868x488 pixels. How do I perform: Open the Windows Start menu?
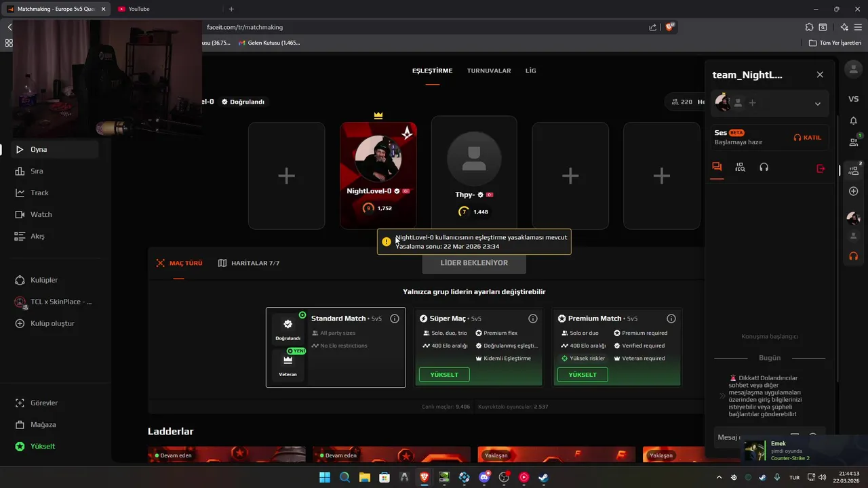pyautogui.click(x=325, y=477)
